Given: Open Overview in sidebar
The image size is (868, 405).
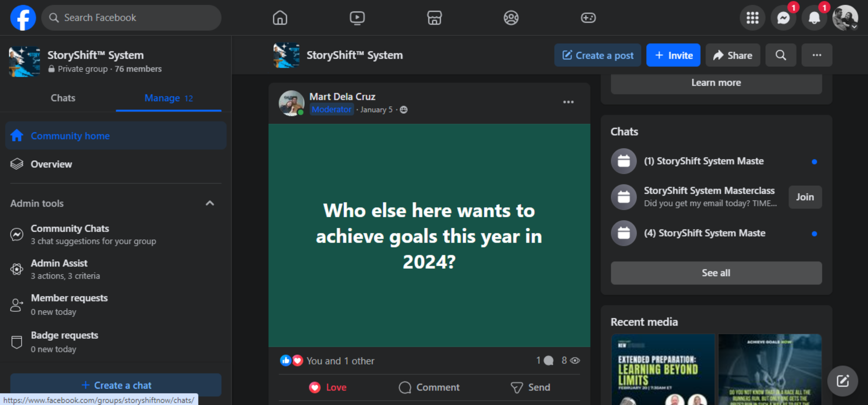Looking at the screenshot, I should pos(115,164).
